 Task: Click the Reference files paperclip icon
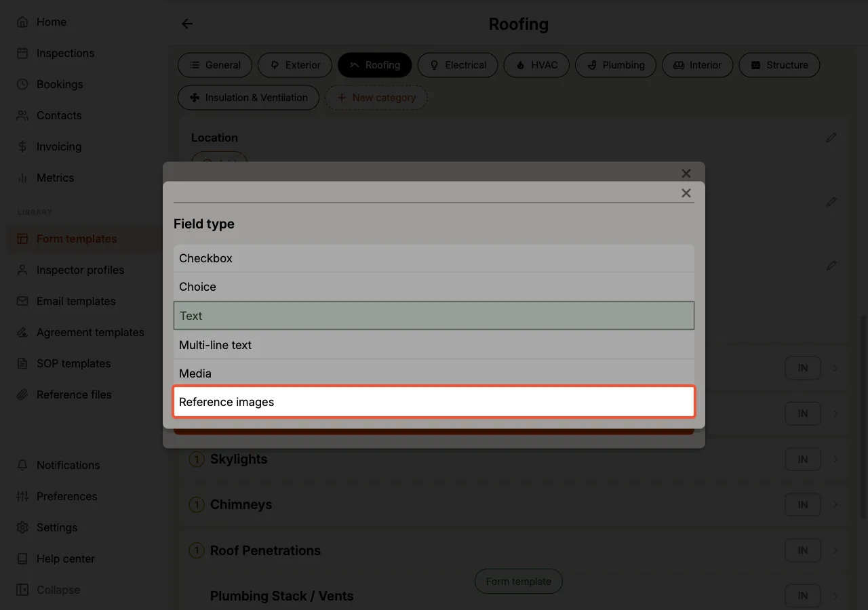[x=22, y=394]
